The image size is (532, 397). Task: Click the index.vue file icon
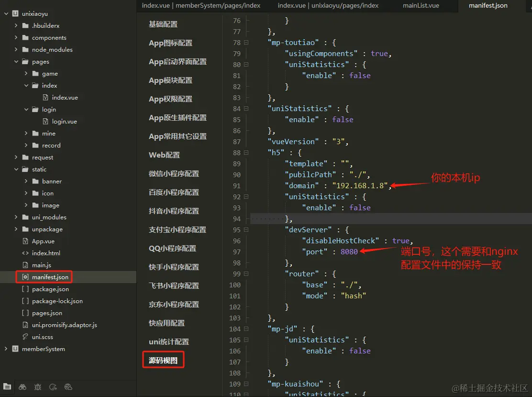coord(45,98)
